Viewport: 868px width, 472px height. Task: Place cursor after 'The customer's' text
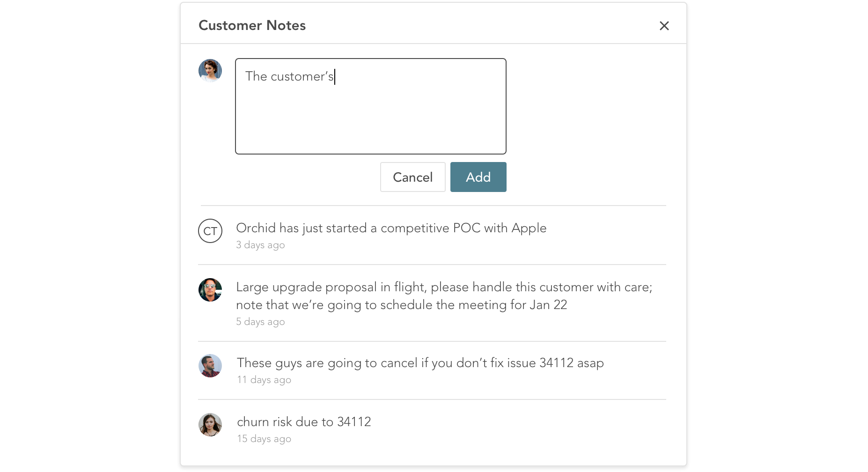(x=335, y=76)
